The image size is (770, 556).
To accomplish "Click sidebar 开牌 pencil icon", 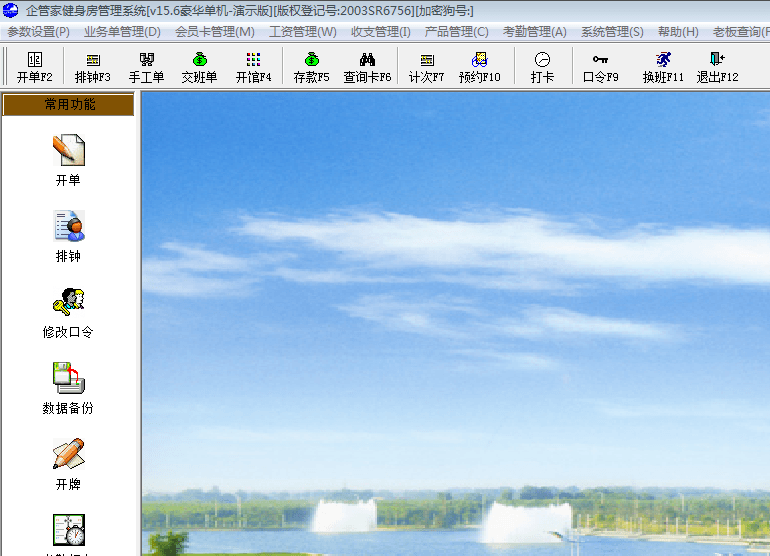I will (x=68, y=463).
